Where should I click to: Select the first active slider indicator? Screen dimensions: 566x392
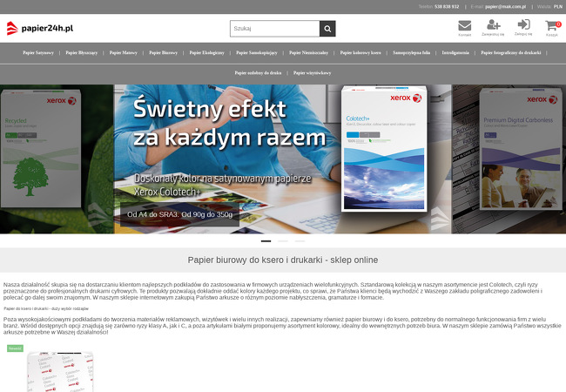click(x=266, y=241)
